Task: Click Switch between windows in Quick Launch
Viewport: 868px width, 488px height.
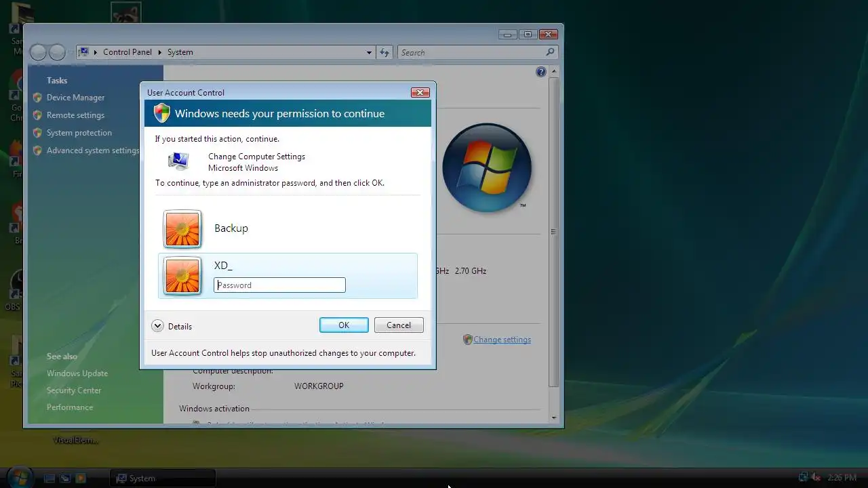Action: pyautogui.click(x=65, y=478)
